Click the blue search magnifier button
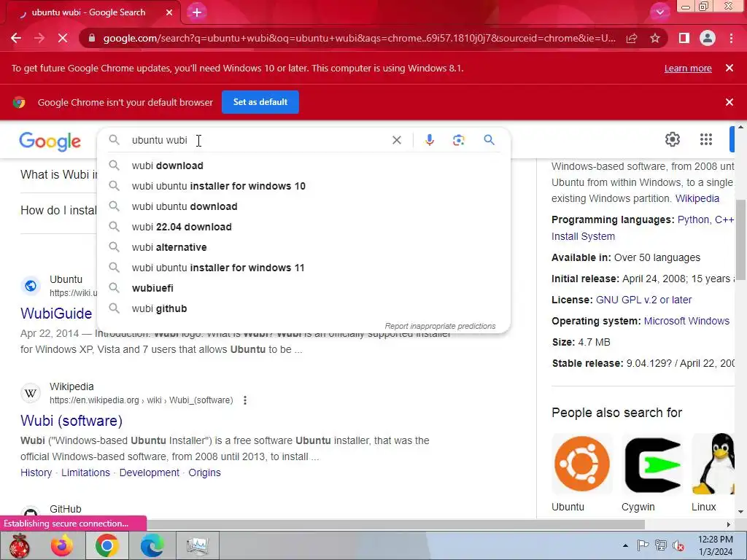The height and width of the screenshot is (560, 747). tap(489, 140)
